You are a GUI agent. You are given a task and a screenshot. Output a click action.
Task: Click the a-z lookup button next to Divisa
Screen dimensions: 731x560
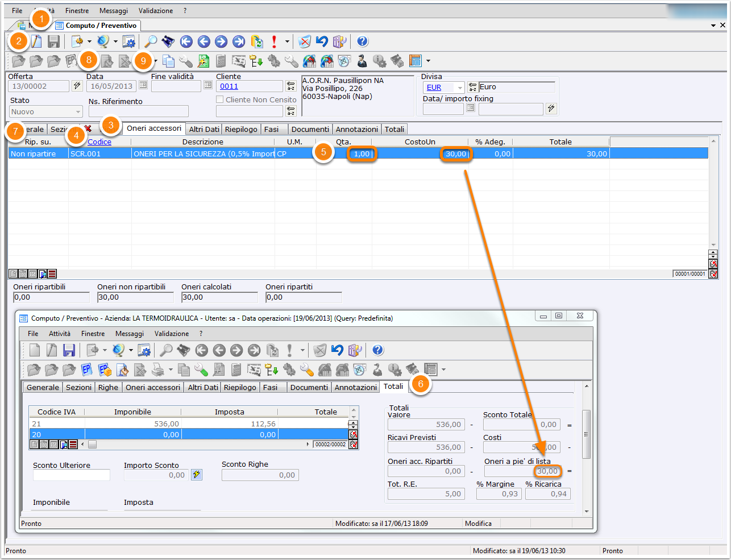click(x=472, y=87)
